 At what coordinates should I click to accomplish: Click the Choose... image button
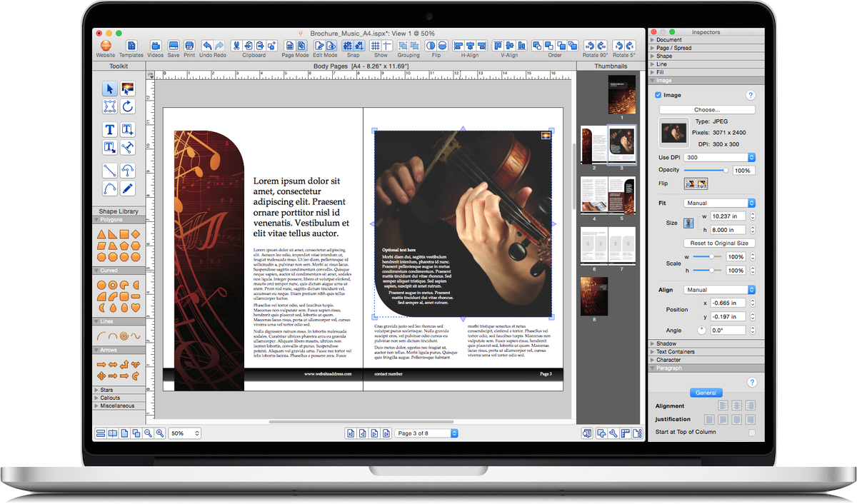coord(706,110)
